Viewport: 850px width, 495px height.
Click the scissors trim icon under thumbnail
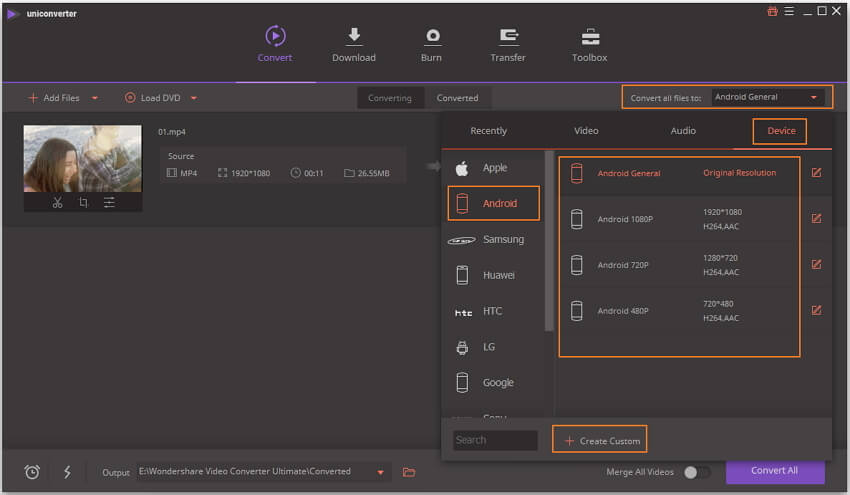[57, 202]
